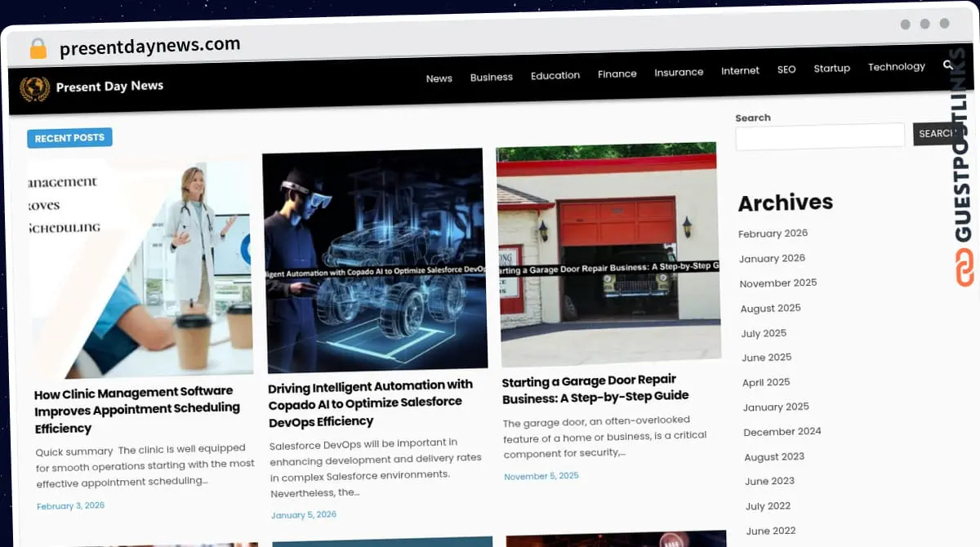The width and height of the screenshot is (980, 547).
Task: Click the Search submit button
Action: click(x=936, y=133)
